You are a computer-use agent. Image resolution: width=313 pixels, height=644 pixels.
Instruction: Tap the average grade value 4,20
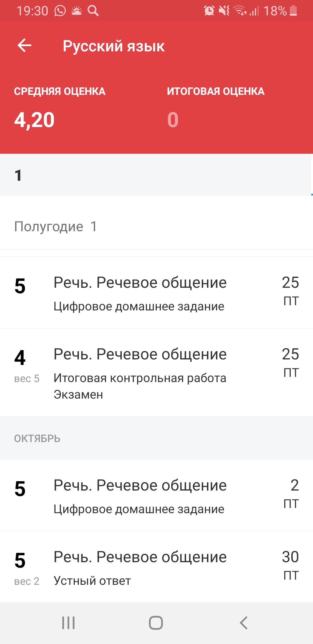click(x=34, y=120)
